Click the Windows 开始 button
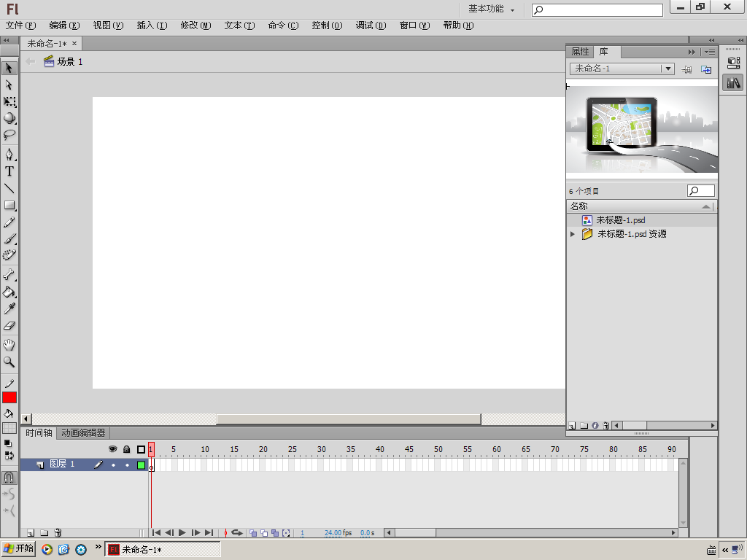The height and width of the screenshot is (560, 747). (x=18, y=549)
